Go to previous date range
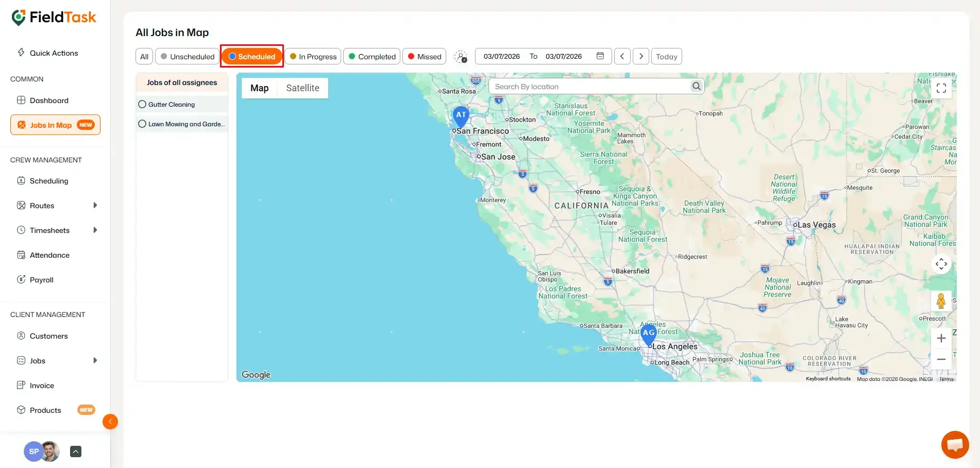The width and height of the screenshot is (980, 468). point(622,56)
